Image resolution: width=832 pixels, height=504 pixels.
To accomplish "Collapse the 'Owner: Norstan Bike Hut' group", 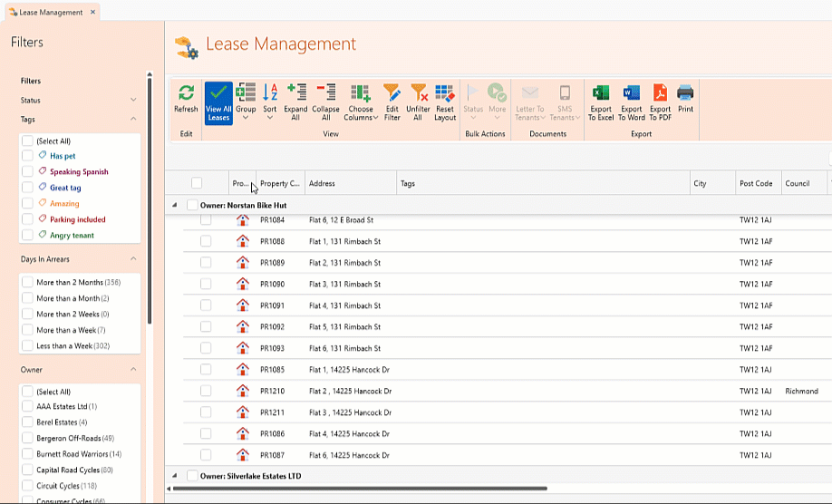I will (x=175, y=206).
